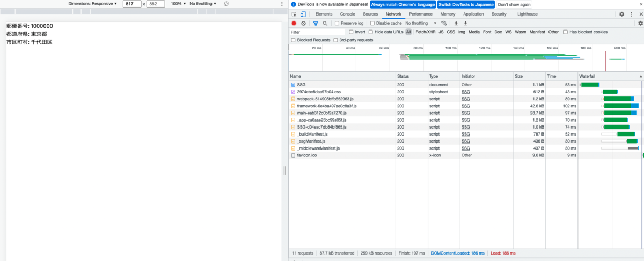Select the _middlewareManifest.js request
This screenshot has width=644, height=261.
coord(466,148)
